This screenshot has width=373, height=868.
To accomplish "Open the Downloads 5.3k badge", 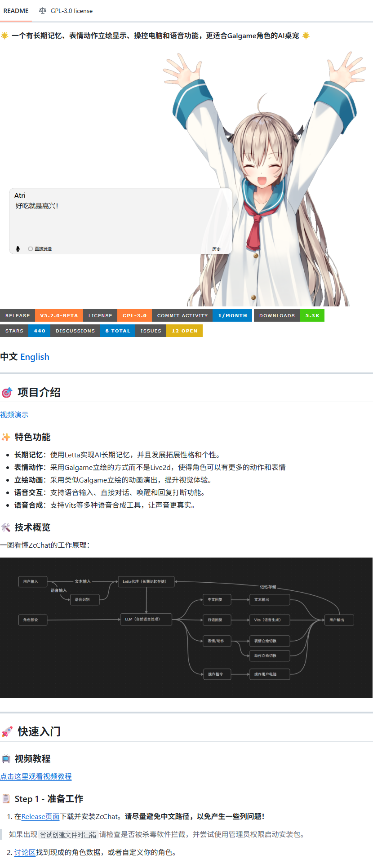I will pos(289,315).
